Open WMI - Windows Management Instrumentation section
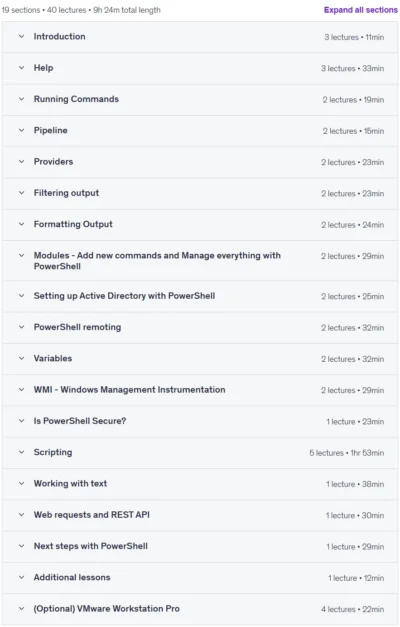 coord(129,389)
